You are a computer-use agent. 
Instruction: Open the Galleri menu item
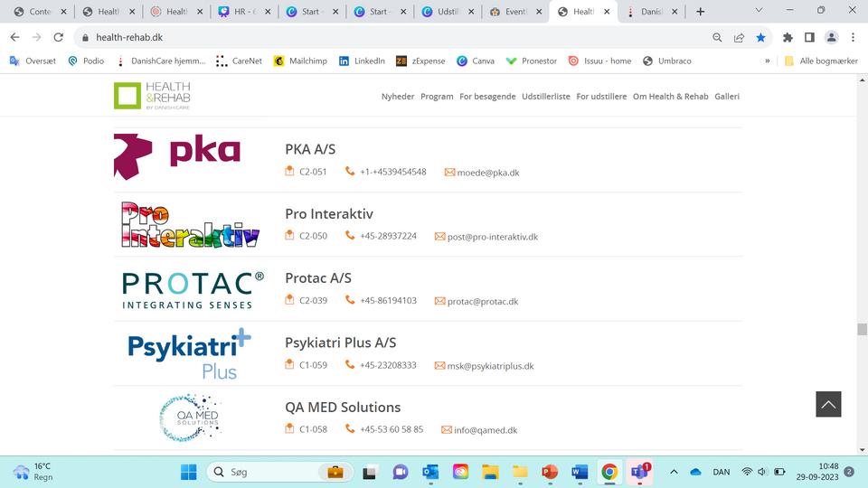click(x=727, y=97)
